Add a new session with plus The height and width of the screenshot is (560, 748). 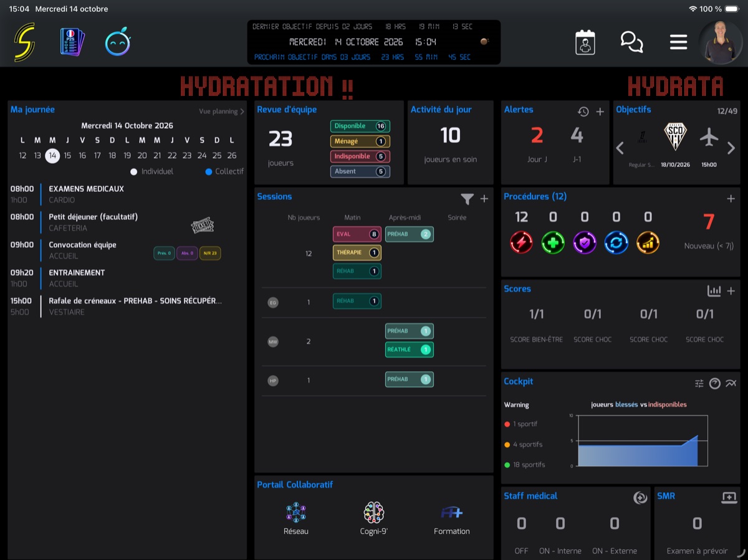click(x=484, y=199)
